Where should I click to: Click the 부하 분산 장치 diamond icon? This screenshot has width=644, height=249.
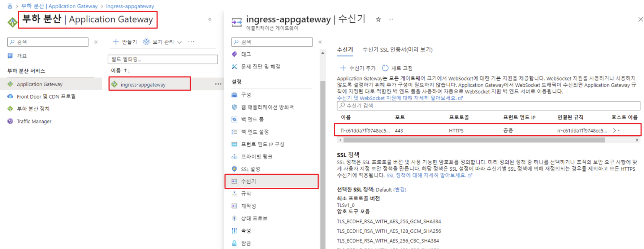click(10, 109)
